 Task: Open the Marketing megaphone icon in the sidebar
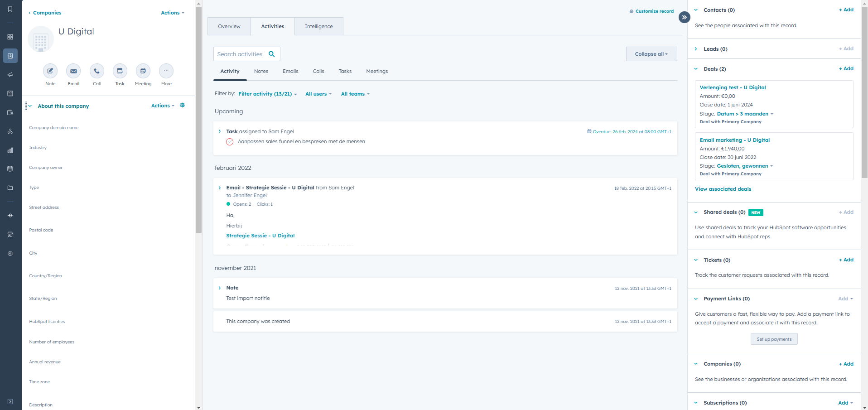pos(10,75)
